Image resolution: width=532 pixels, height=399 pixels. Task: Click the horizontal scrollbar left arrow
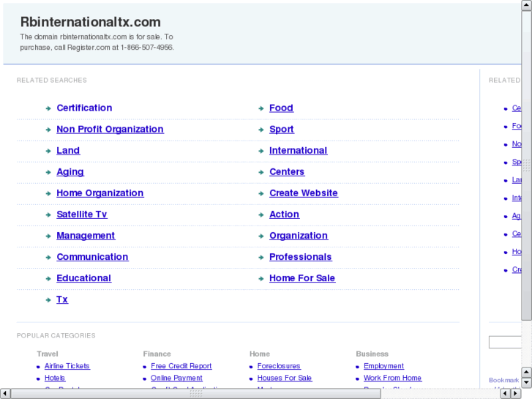click(x=5, y=394)
